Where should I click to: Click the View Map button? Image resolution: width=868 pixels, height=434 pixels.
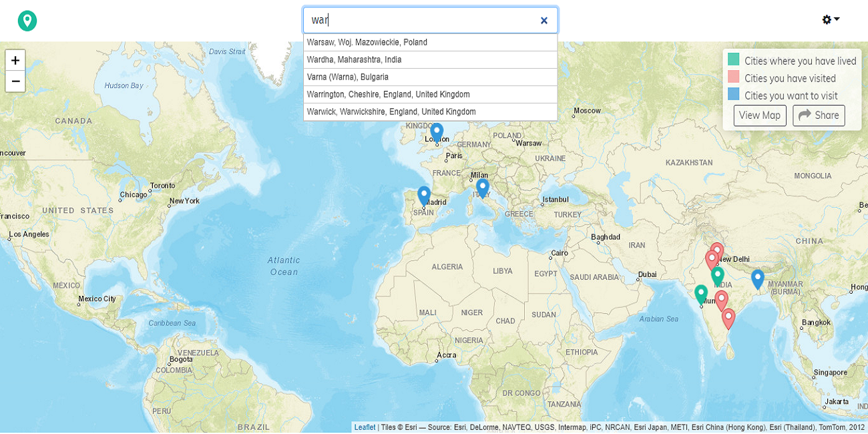pos(759,115)
